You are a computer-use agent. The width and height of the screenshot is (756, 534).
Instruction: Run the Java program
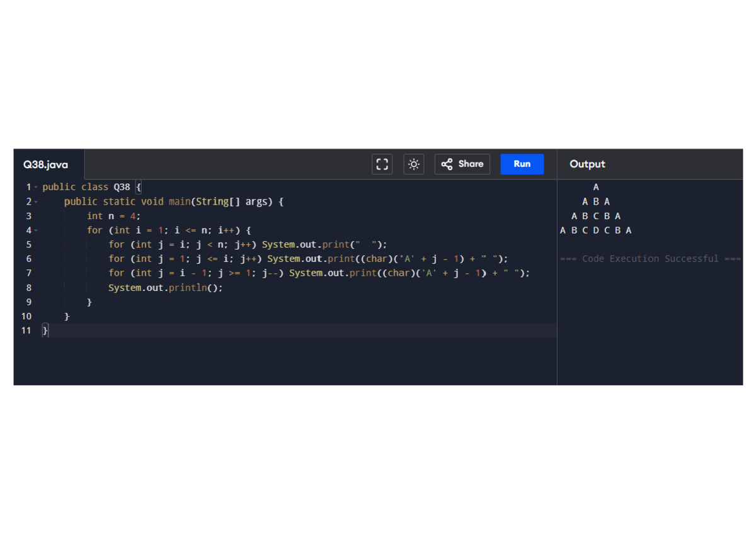(522, 164)
